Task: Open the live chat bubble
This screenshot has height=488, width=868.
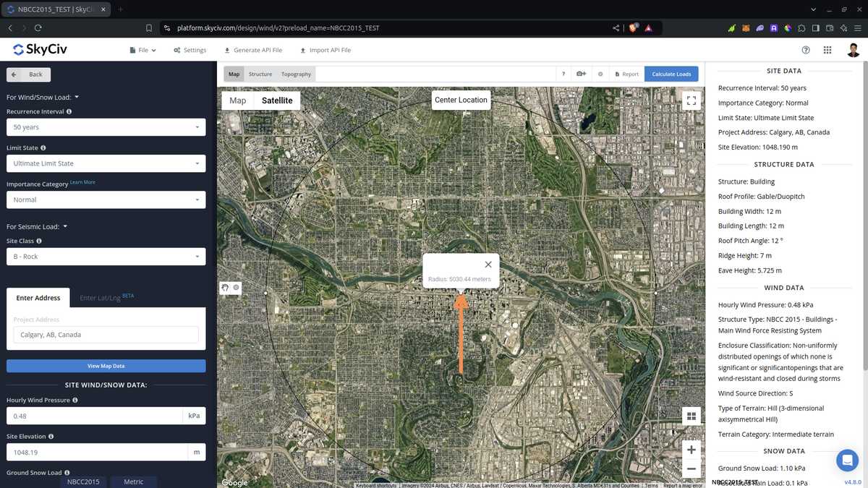Action: (846, 461)
